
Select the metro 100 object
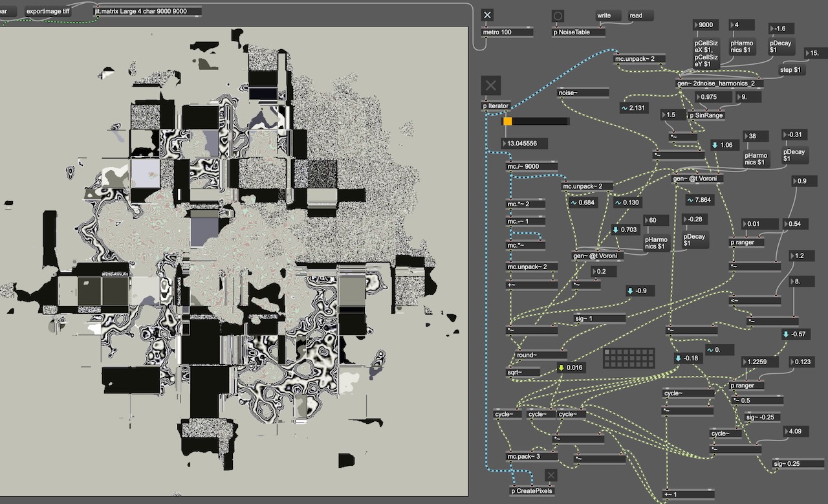click(x=507, y=32)
